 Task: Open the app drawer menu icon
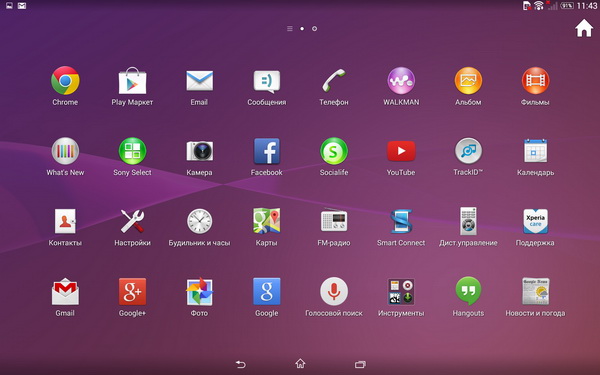tap(290, 29)
